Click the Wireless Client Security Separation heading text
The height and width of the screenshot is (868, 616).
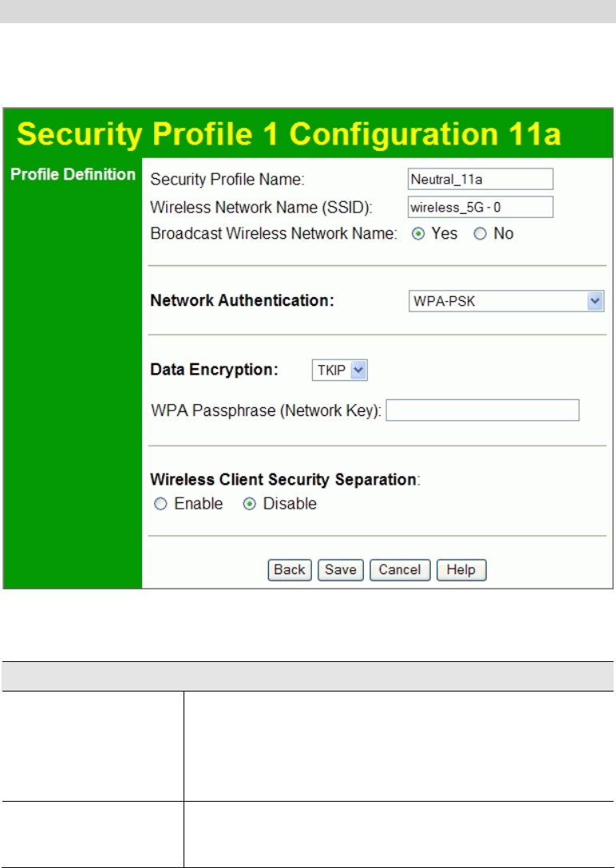click(283, 480)
